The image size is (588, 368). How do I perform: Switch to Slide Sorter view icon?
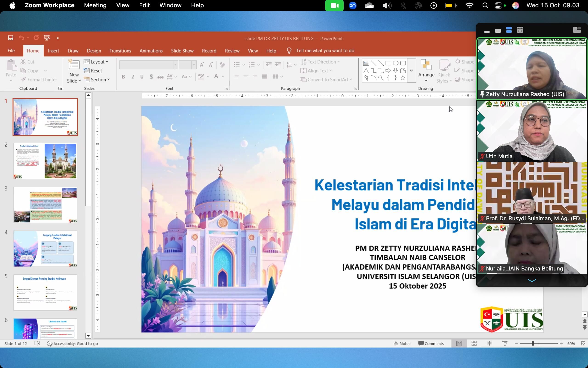474,343
